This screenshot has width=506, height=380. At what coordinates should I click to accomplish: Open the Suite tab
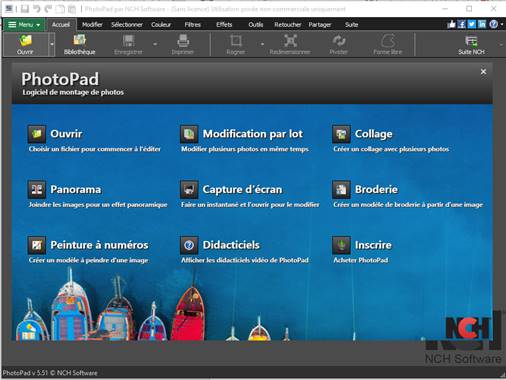coord(352,25)
